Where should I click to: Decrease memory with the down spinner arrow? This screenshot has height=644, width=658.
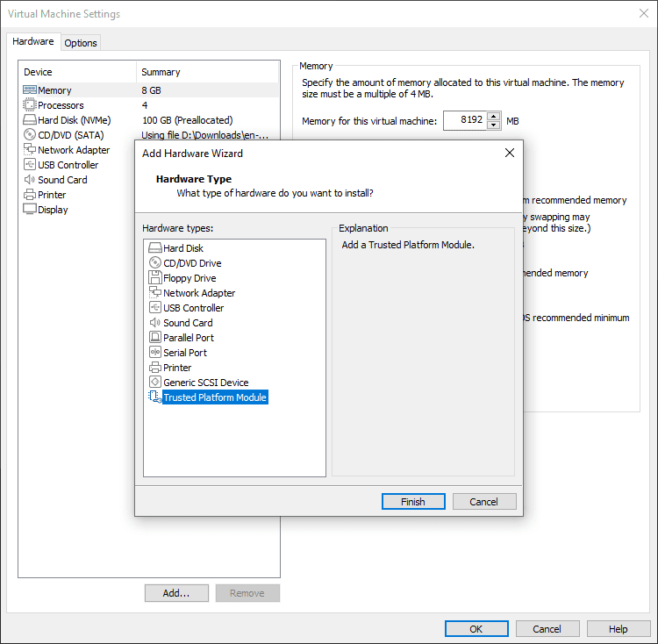point(494,125)
